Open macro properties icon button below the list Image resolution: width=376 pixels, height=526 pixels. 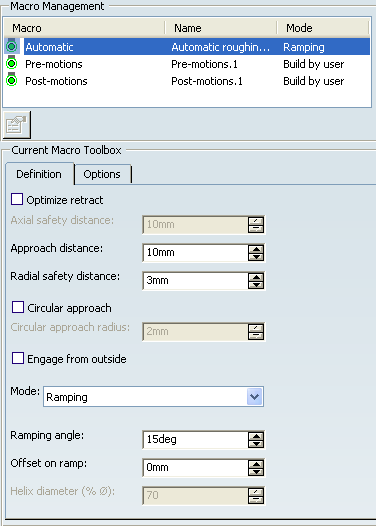pyautogui.click(x=16, y=125)
